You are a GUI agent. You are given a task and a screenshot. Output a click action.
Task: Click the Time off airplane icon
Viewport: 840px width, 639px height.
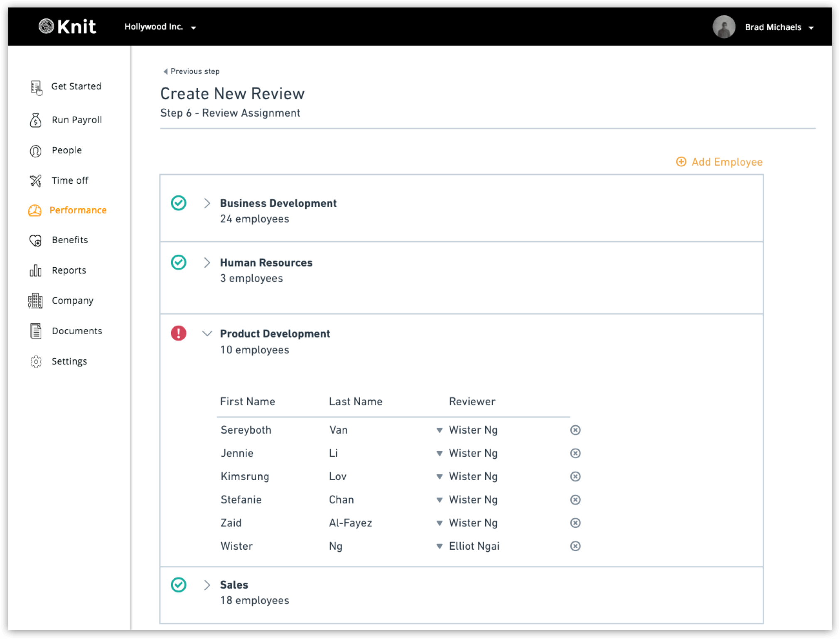36,181
